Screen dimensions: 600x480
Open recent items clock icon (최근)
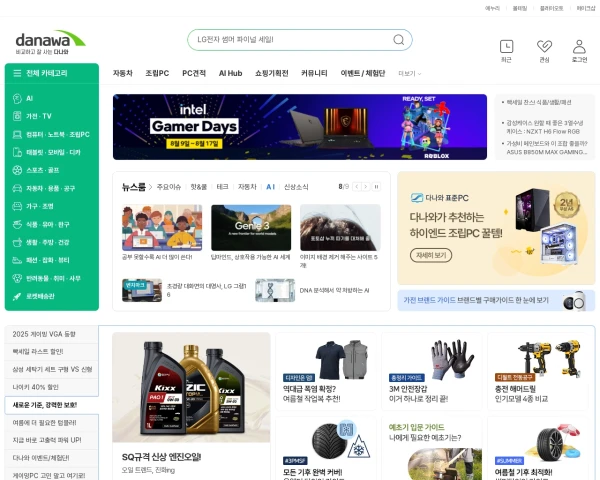506,47
